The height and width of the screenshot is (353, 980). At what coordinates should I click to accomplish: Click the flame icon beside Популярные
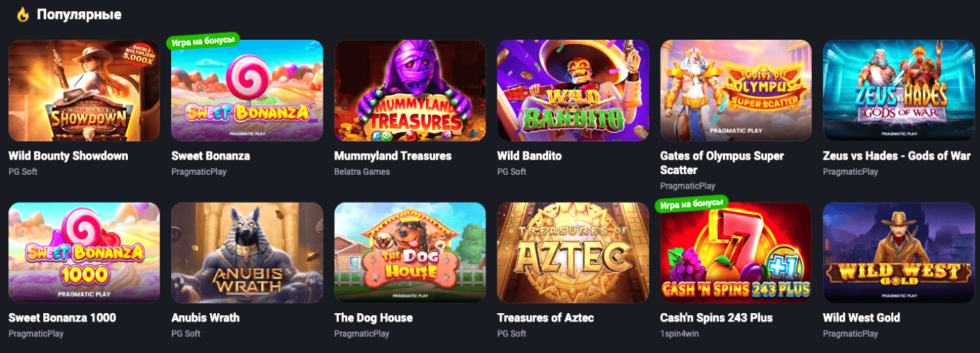(23, 15)
